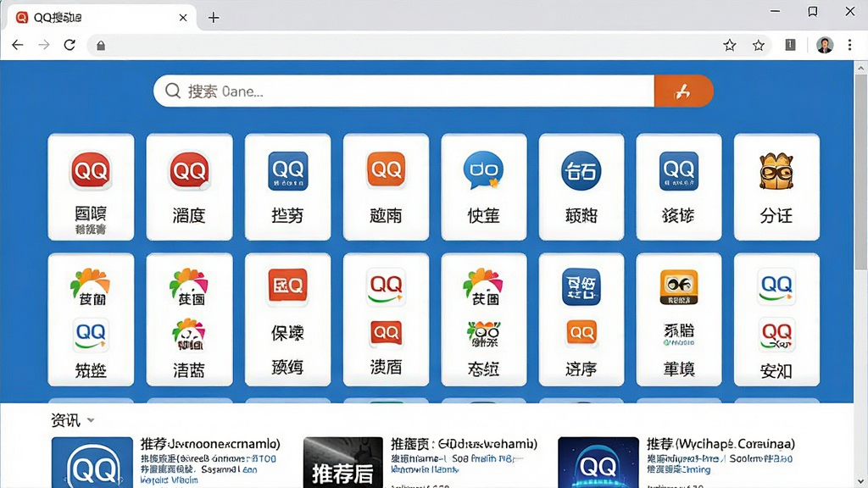Click the dark square extension icon in toolbar
Viewport: 868px width, 488px height.
pos(790,45)
